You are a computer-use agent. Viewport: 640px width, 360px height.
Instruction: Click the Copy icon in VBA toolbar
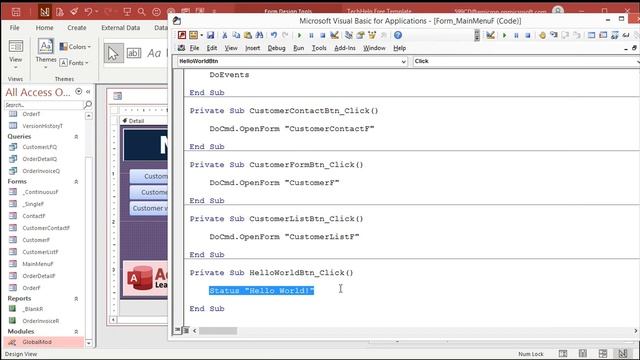click(x=236, y=36)
